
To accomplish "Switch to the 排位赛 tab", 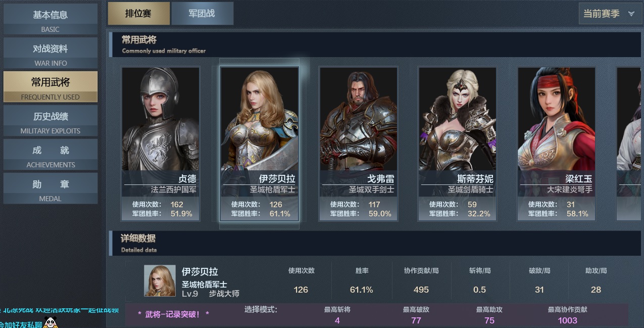I will [138, 14].
